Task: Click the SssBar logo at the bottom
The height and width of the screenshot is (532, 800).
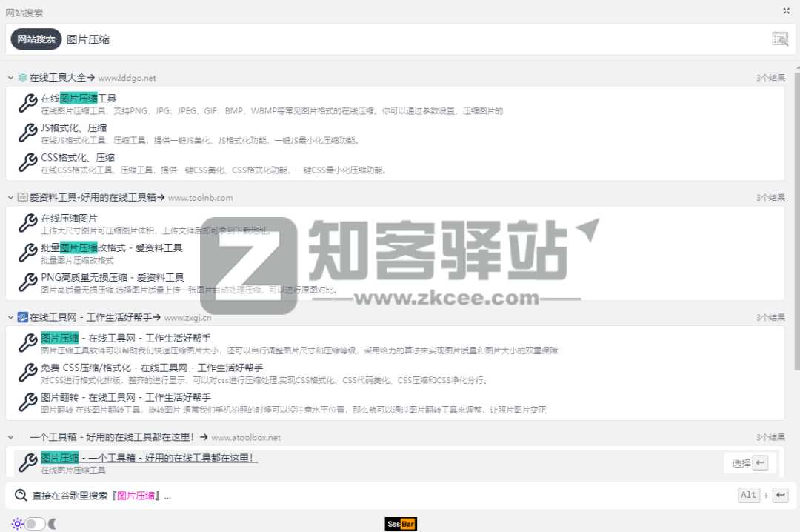Action: (401, 524)
